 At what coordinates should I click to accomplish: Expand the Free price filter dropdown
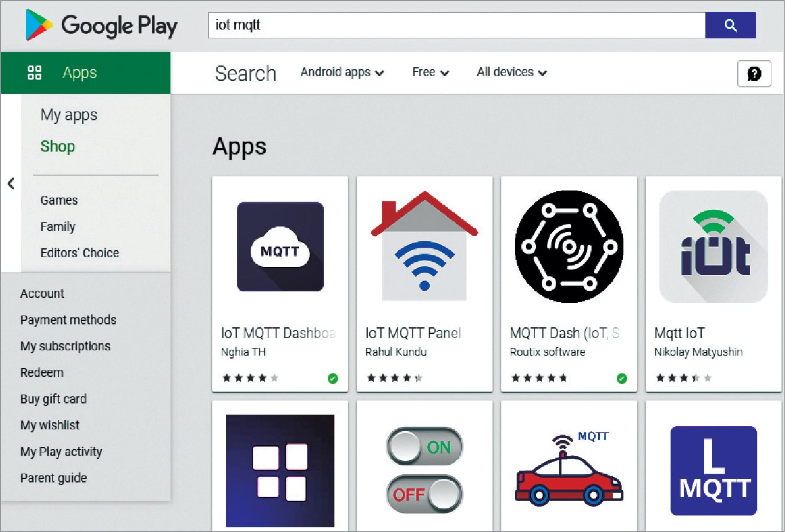click(x=430, y=73)
